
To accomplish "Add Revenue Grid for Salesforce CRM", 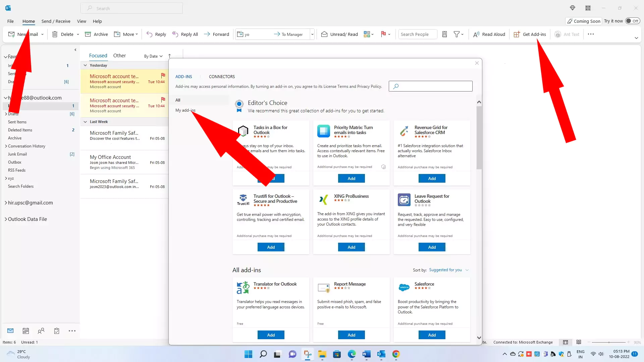I will coord(432,179).
